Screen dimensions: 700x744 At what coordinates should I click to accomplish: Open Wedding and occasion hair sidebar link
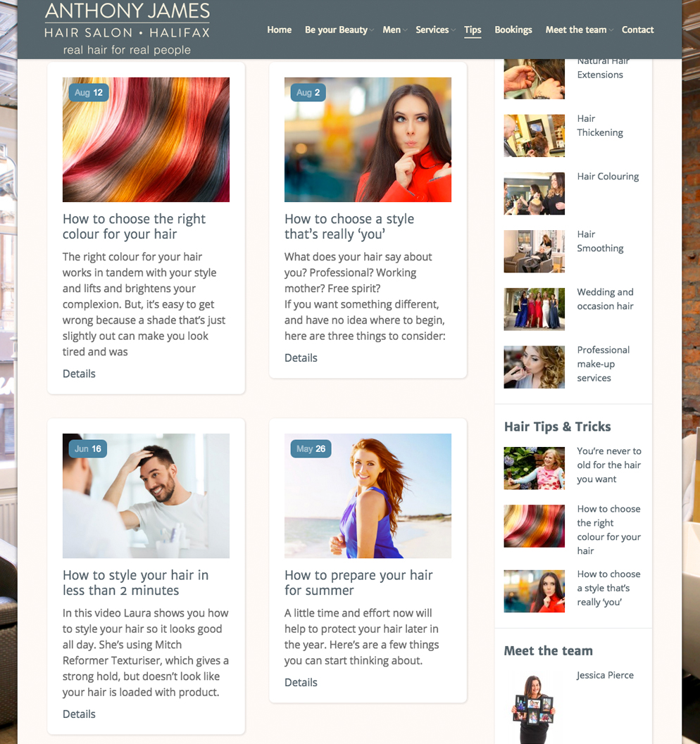pyautogui.click(x=605, y=299)
